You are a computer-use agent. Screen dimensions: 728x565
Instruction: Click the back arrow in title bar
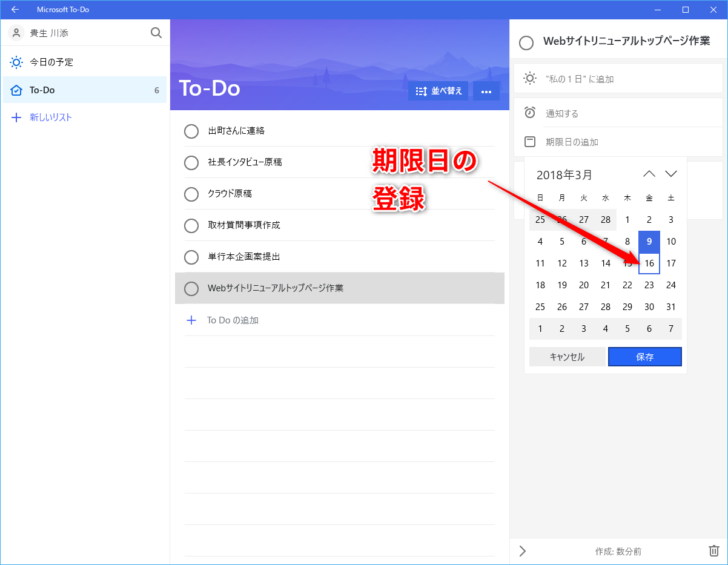(15, 10)
